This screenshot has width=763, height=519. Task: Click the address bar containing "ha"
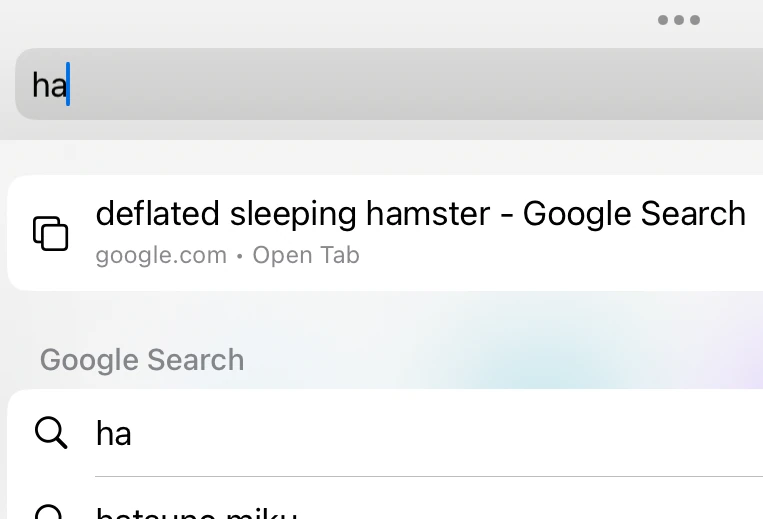pyautogui.click(x=388, y=85)
